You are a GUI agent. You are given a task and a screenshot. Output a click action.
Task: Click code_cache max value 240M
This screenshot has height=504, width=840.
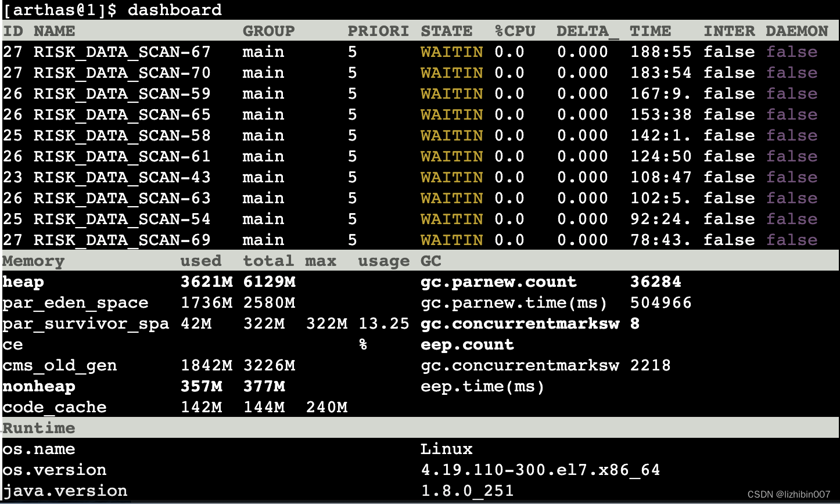pos(326,407)
